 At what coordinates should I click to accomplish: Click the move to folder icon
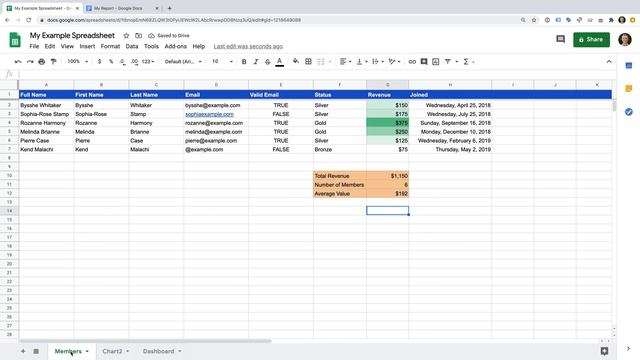click(x=139, y=36)
